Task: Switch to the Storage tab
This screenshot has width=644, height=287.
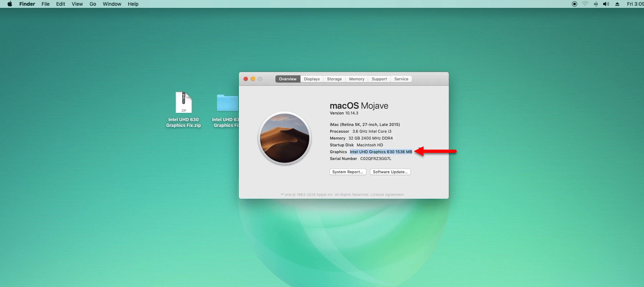Action: pyautogui.click(x=334, y=79)
